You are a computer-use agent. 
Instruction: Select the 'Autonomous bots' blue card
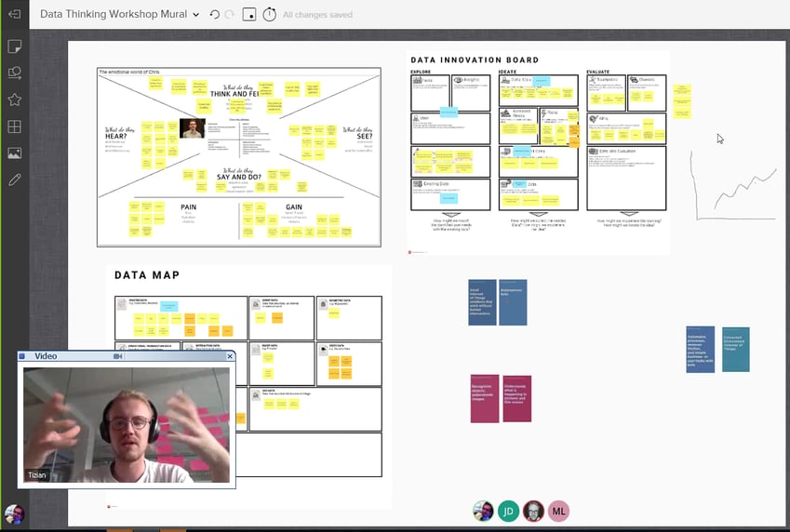[x=513, y=302]
